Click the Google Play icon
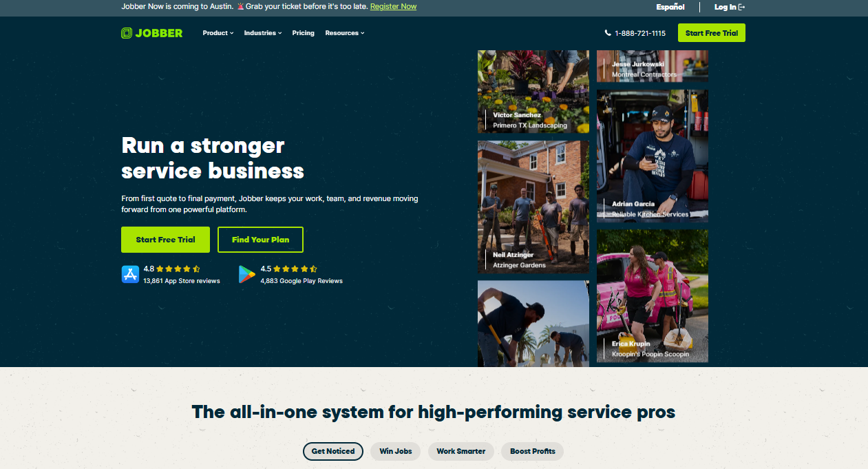Screen dimensions: 868x469 point(247,275)
